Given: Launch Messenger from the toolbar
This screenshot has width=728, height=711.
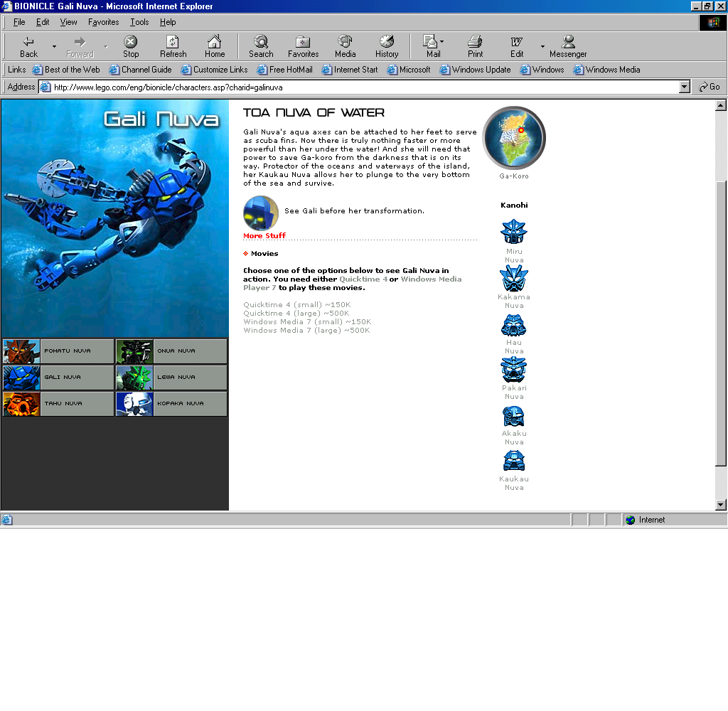Looking at the screenshot, I should [x=568, y=46].
